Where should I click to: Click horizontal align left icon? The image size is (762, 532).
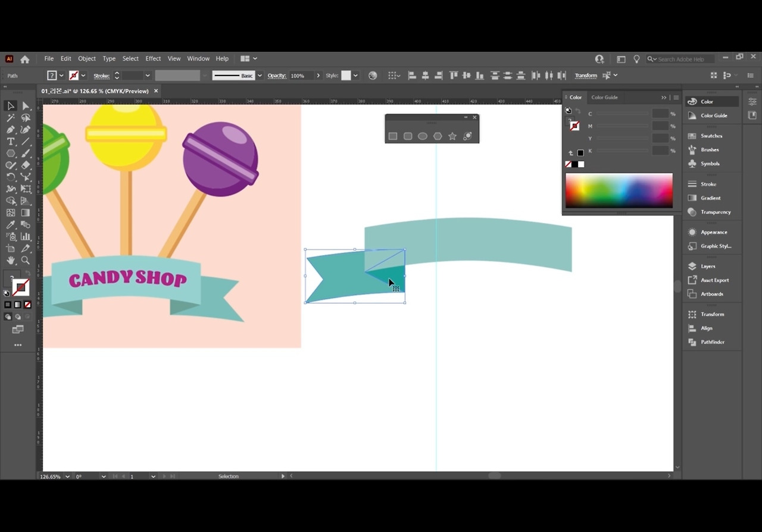411,76
